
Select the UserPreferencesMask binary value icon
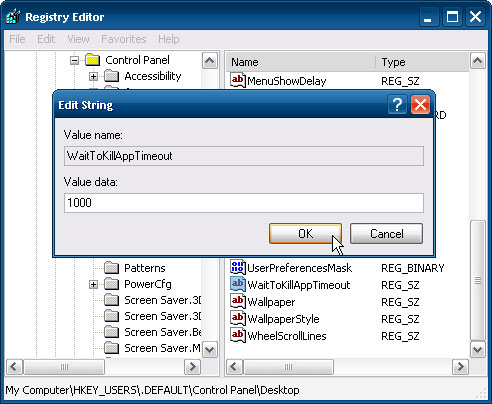click(x=238, y=268)
